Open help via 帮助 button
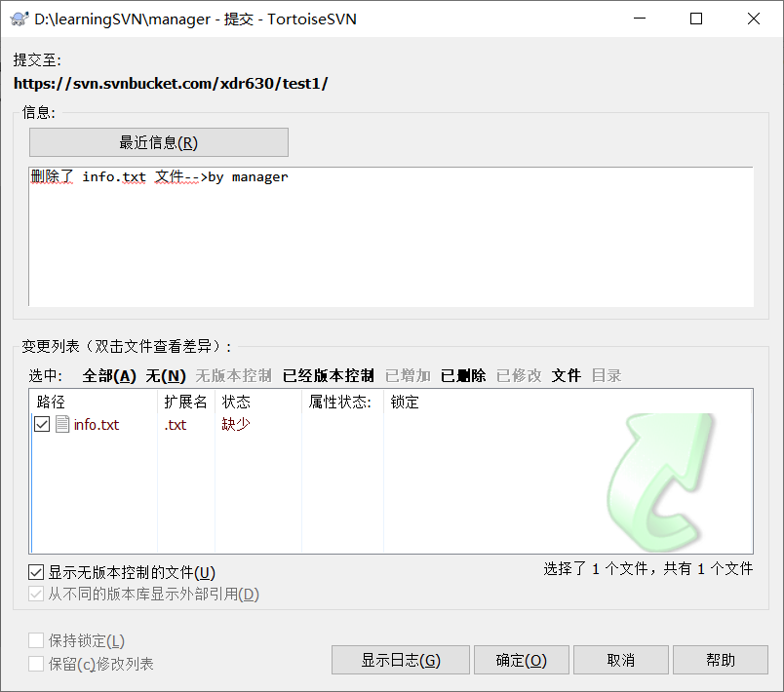 click(721, 660)
